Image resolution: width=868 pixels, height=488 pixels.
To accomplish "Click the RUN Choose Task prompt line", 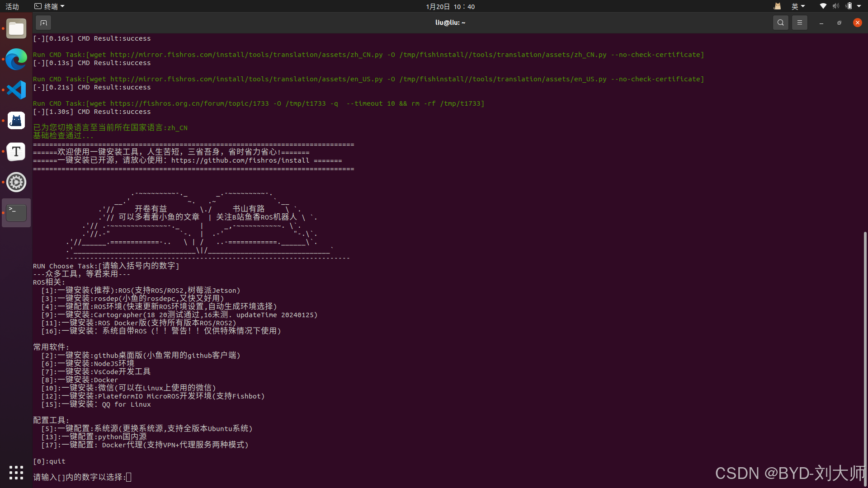I will [x=106, y=266].
